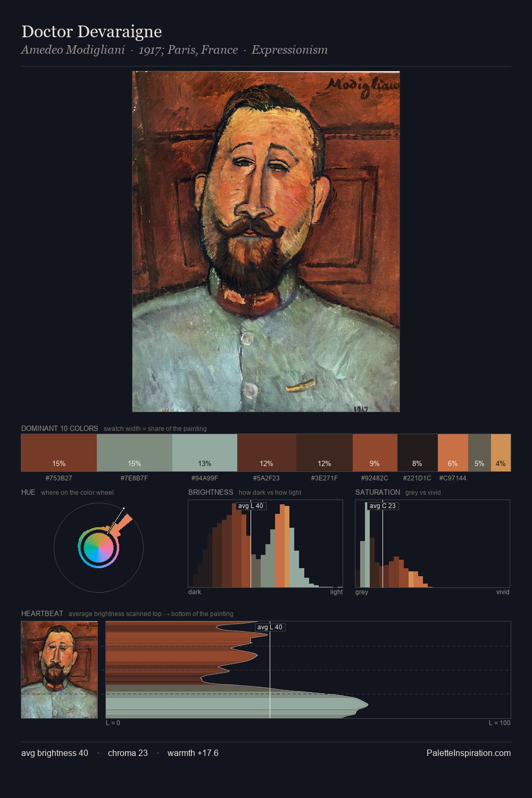Click the hex label '#C97144'
This screenshot has width=532, height=798.
point(453,478)
